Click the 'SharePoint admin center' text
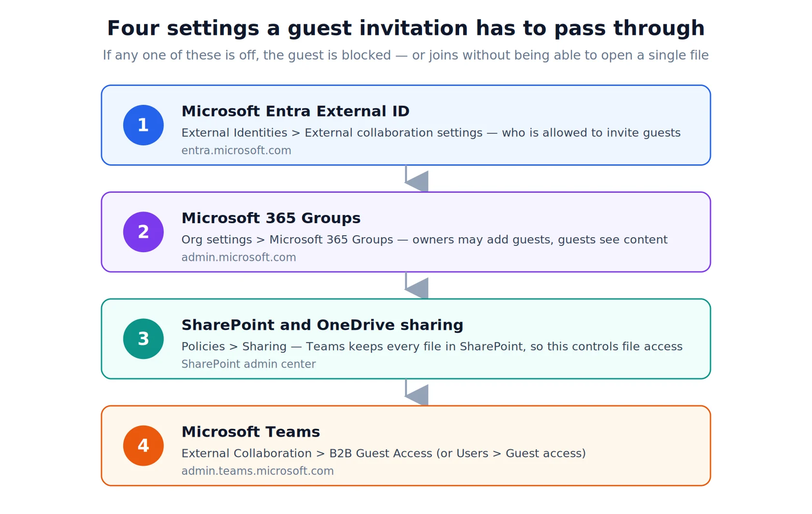This screenshot has width=812, height=514. [248, 364]
